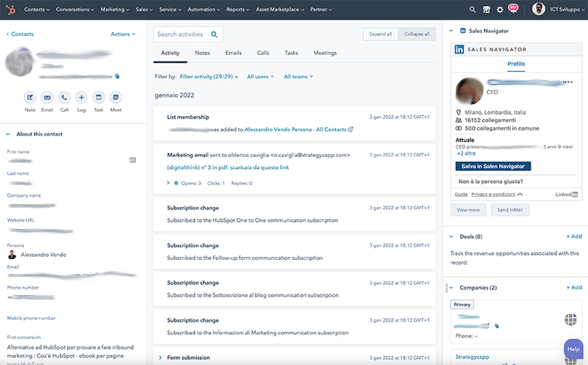588x365 pixels.
Task: Create a Task using the Task icon
Action: [x=98, y=98]
